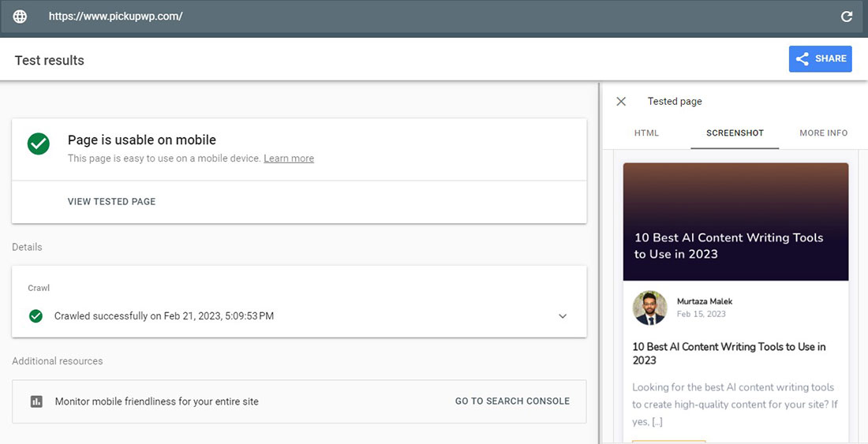Click the '10 Best AI Content Writing Tools' post title

coord(729,353)
